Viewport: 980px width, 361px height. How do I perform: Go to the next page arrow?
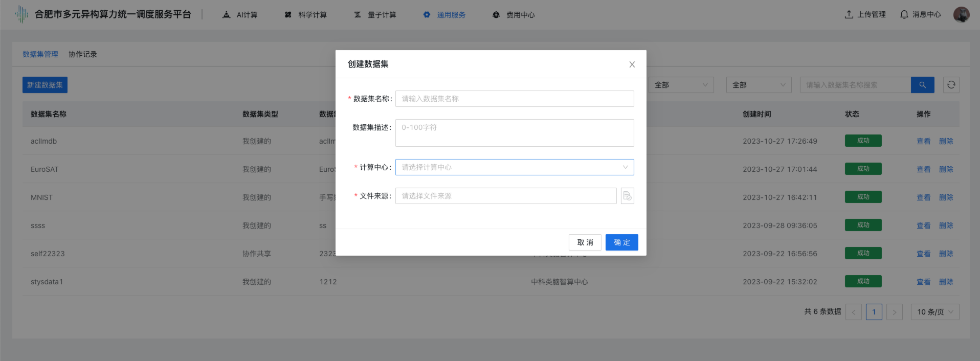(x=894, y=312)
